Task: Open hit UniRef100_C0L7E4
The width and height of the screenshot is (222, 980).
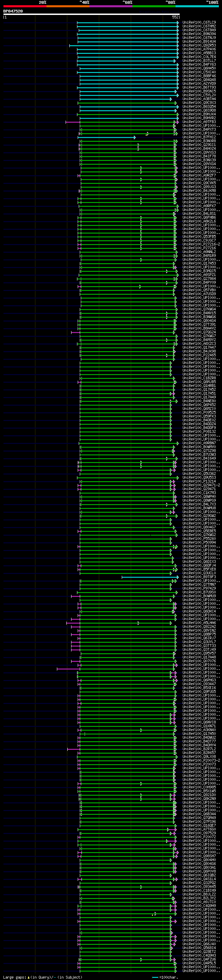Action: [x=199, y=57]
